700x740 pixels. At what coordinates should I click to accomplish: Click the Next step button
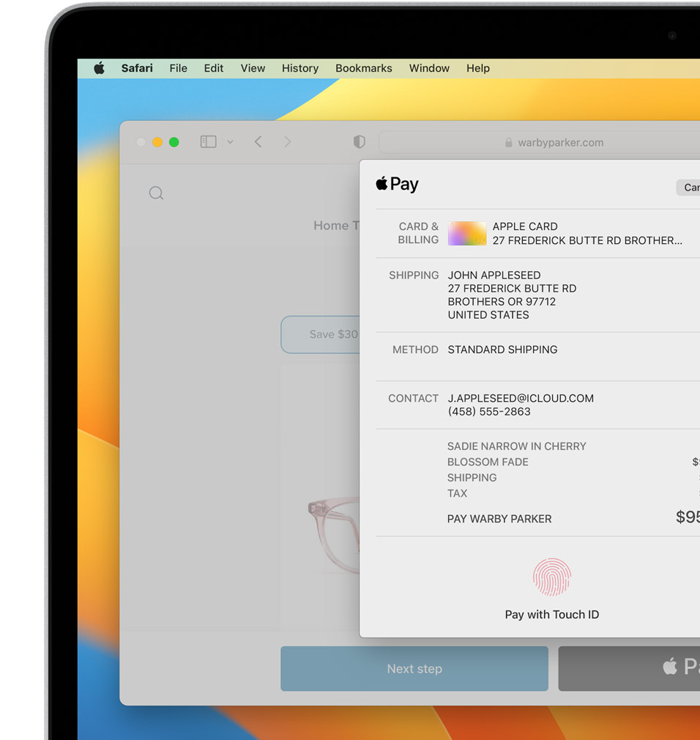coord(414,668)
